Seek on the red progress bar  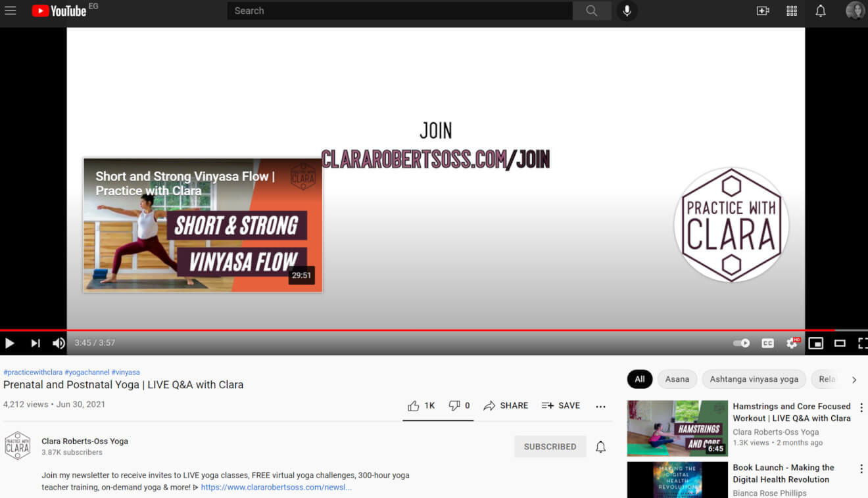(x=434, y=330)
